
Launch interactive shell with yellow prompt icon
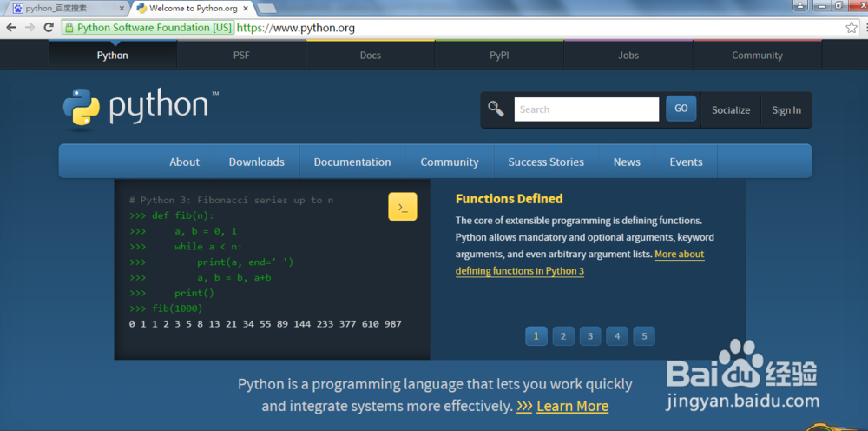403,207
